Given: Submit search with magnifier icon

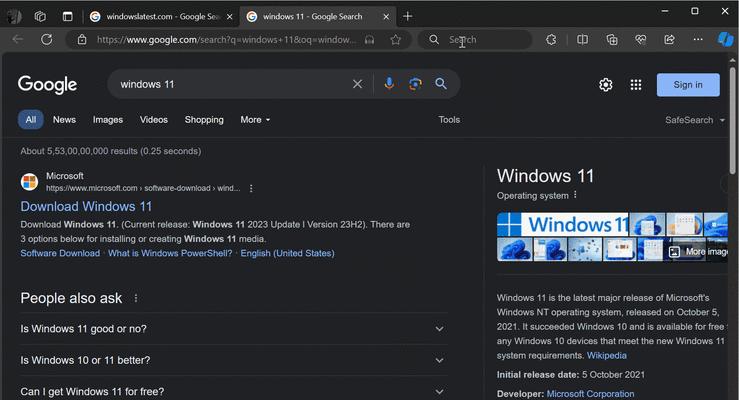Looking at the screenshot, I should 441,84.
